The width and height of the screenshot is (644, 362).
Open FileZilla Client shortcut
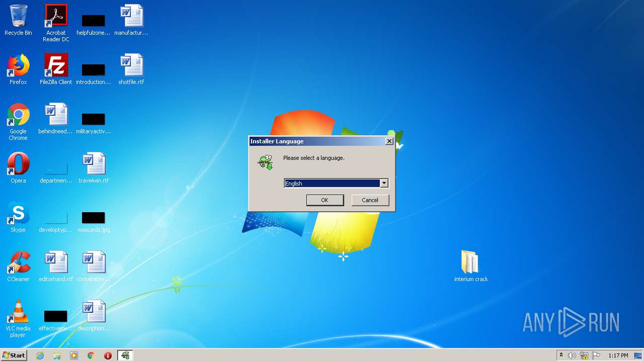pyautogui.click(x=56, y=69)
